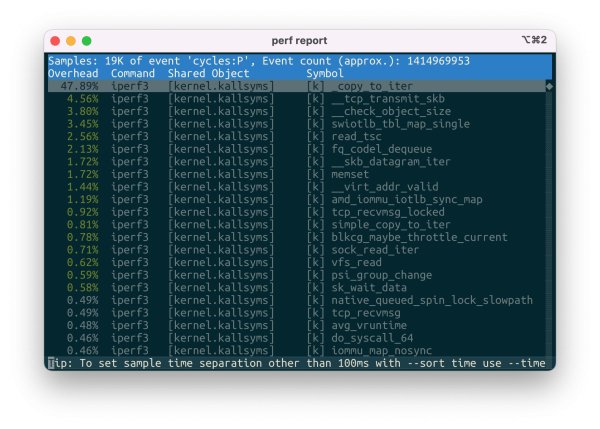This screenshot has width=600, height=429.
Task: Click the Shared Object column header
Action: coord(208,74)
